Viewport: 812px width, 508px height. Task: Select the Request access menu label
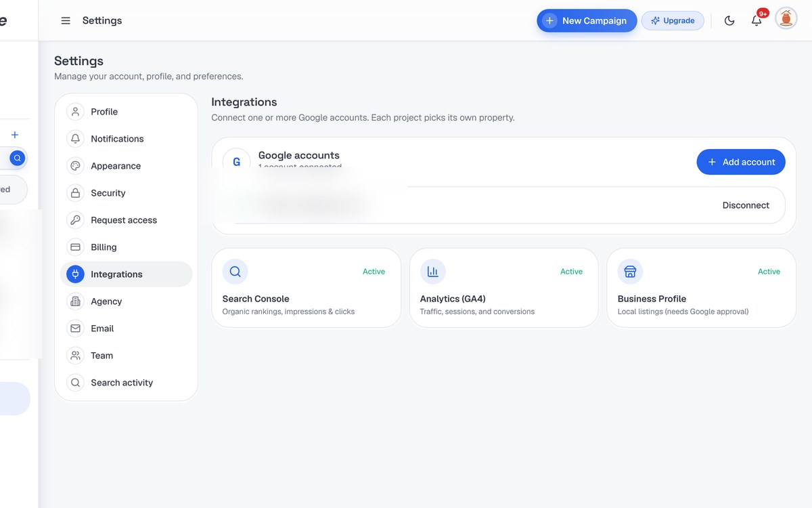click(x=124, y=220)
